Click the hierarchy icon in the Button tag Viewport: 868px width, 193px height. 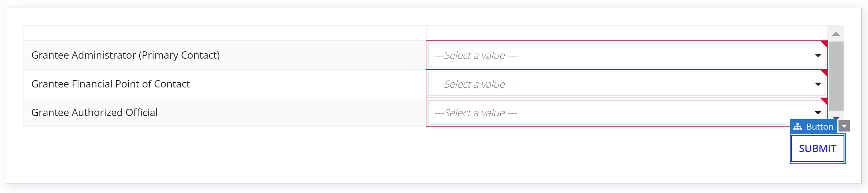point(797,127)
